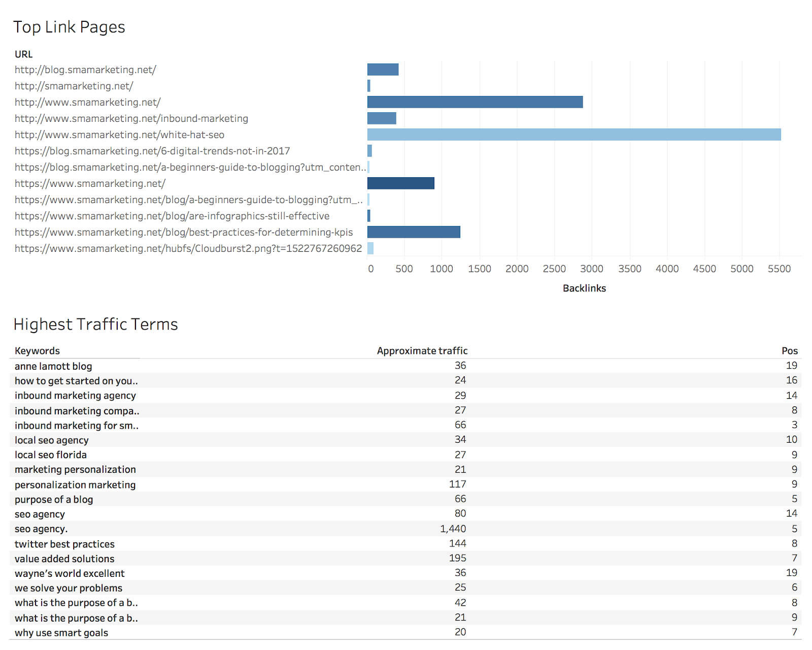
Task: Click the URL column header
Action: click(x=24, y=54)
